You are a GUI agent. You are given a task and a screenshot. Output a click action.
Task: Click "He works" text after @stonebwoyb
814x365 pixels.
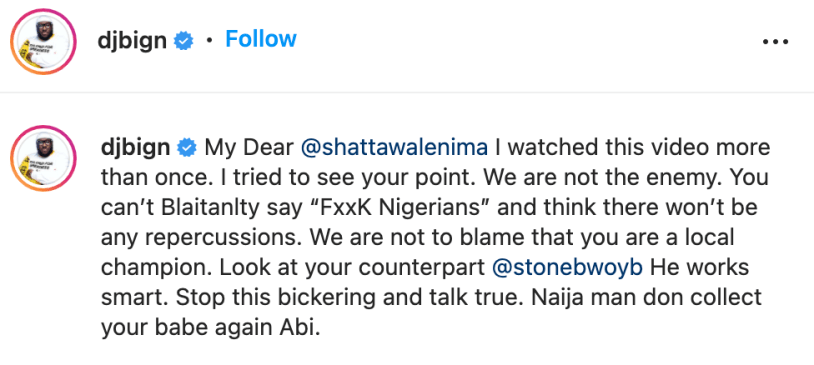[x=699, y=268]
